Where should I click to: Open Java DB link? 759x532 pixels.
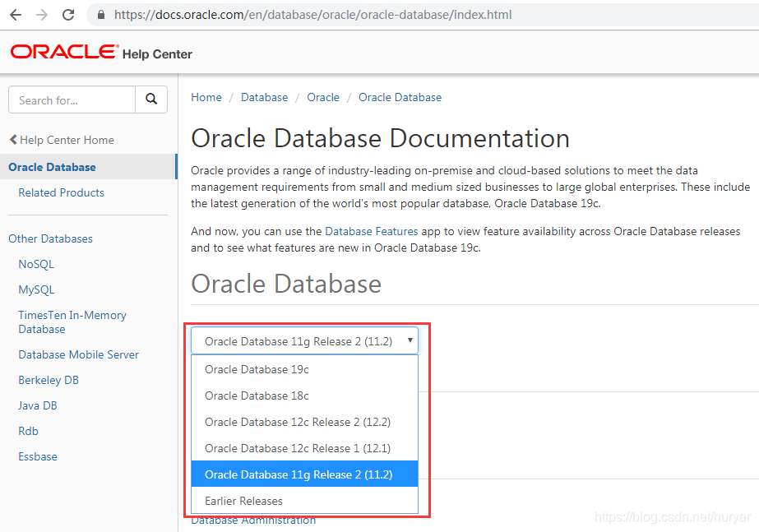(38, 405)
